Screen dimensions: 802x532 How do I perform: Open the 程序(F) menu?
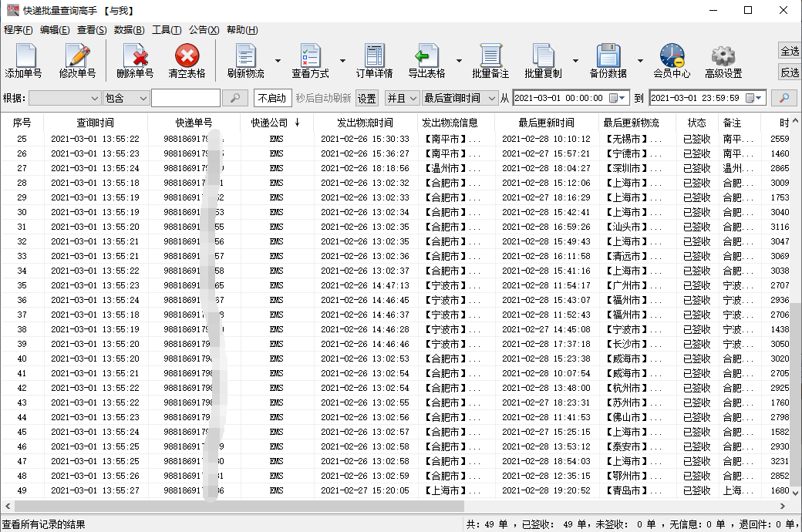pos(18,29)
